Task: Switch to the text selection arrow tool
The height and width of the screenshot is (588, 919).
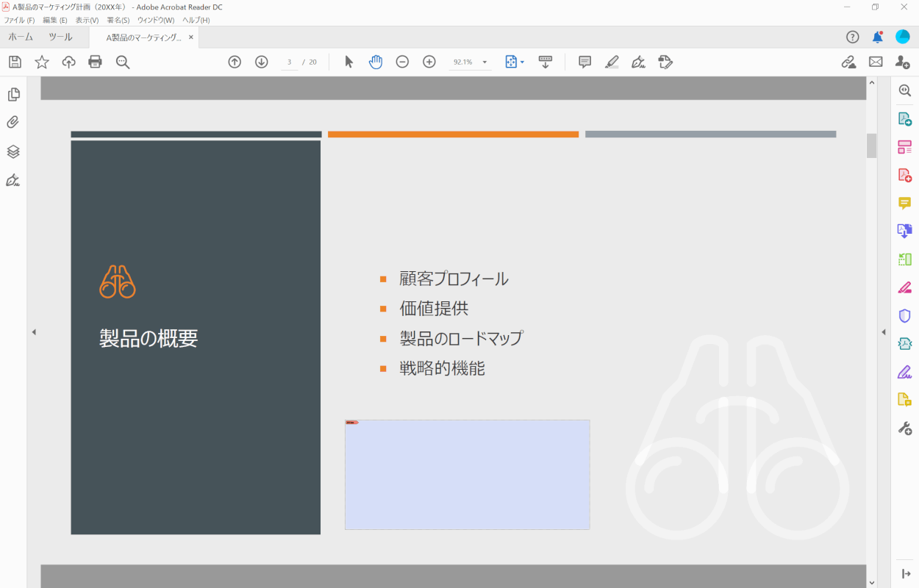Action: [x=348, y=62]
